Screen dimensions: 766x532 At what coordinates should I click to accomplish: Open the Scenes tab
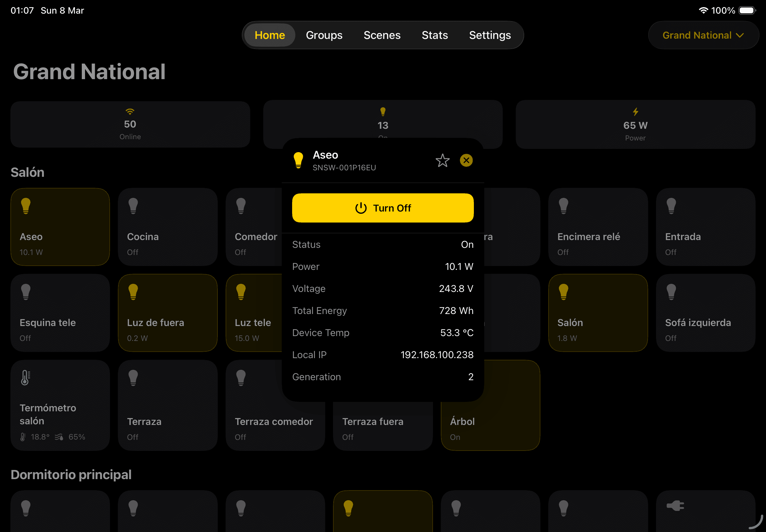[x=381, y=35]
